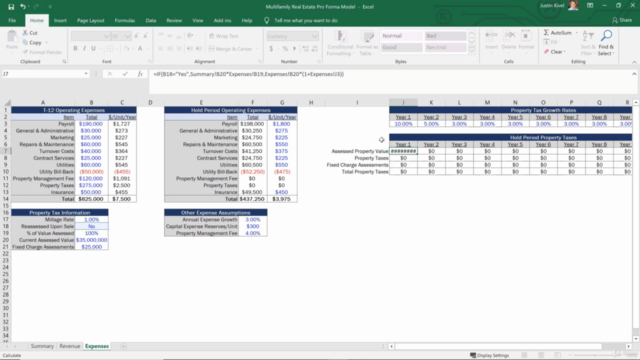640x360 pixels.
Task: Click the Cut scissors command
Action: (x=30, y=33)
